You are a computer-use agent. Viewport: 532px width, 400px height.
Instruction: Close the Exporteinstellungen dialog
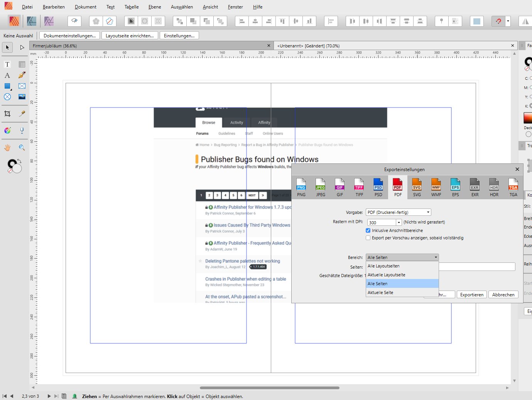pos(517,169)
